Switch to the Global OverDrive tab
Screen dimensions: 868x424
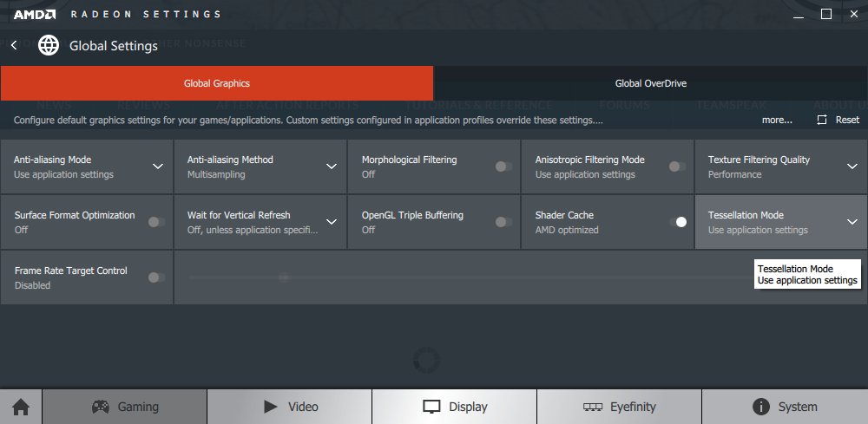(x=651, y=83)
